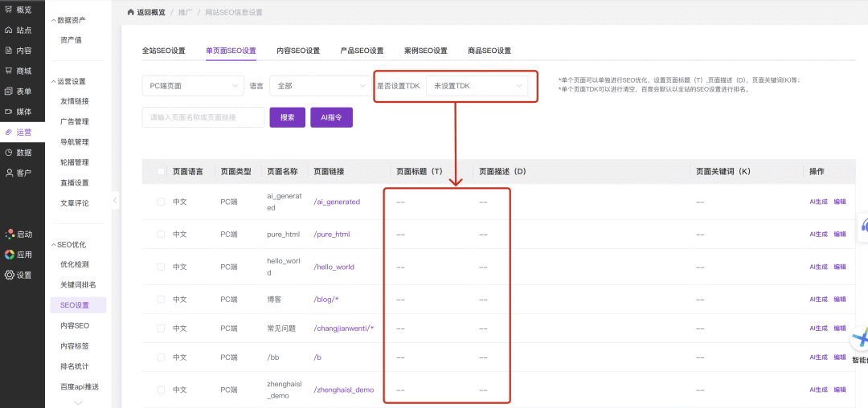Click the 应用 apps colorful icon
This screenshot has height=408, width=868.
(x=9, y=255)
